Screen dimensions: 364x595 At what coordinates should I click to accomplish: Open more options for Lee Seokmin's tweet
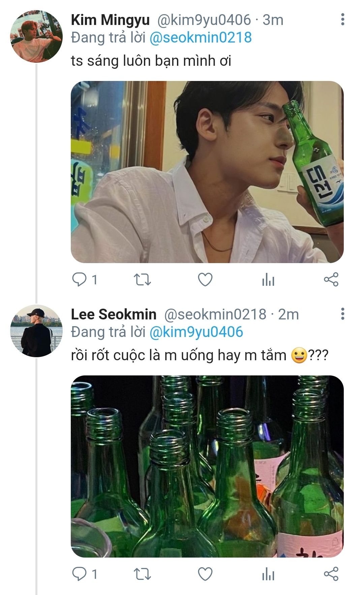pos(342,314)
